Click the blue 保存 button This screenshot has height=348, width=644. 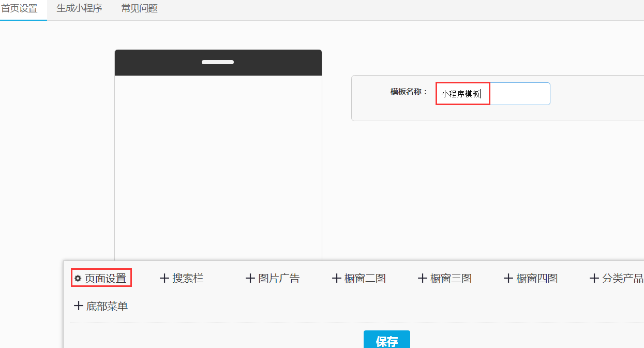387,340
